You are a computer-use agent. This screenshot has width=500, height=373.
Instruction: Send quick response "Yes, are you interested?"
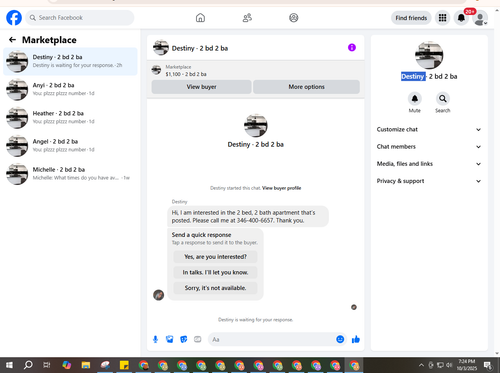click(x=215, y=257)
